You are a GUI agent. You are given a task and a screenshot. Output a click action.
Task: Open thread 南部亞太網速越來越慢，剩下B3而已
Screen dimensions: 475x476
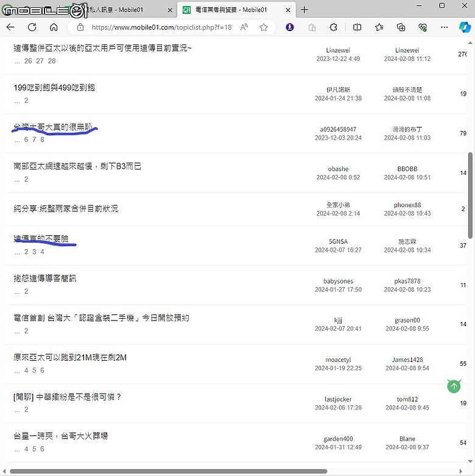click(x=77, y=166)
